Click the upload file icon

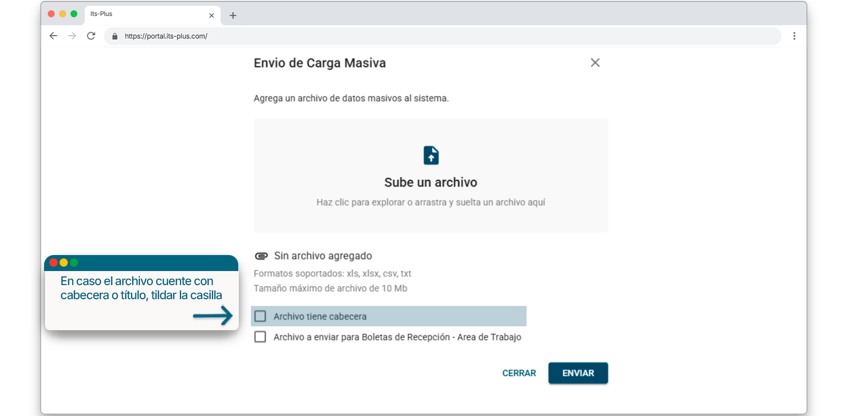click(431, 156)
